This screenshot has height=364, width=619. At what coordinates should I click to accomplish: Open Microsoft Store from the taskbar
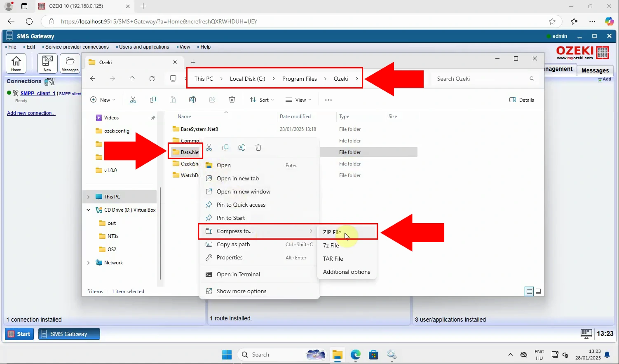(x=374, y=355)
